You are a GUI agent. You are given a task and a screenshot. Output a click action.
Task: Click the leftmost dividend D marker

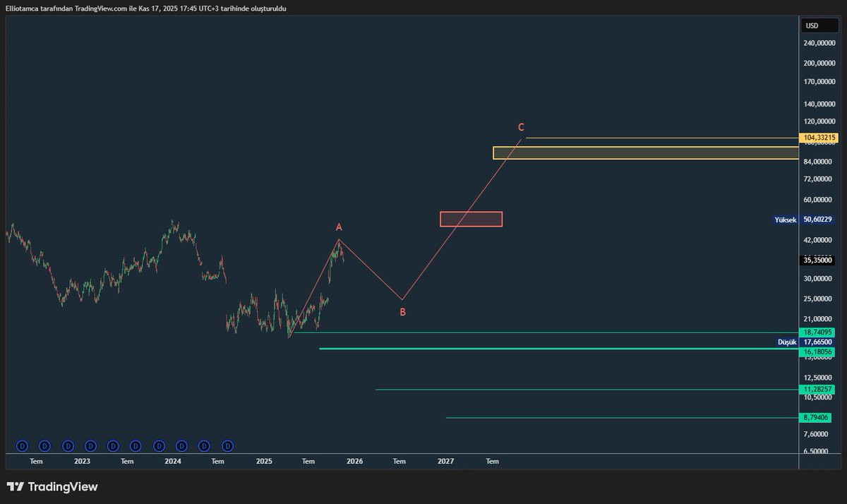(22, 445)
